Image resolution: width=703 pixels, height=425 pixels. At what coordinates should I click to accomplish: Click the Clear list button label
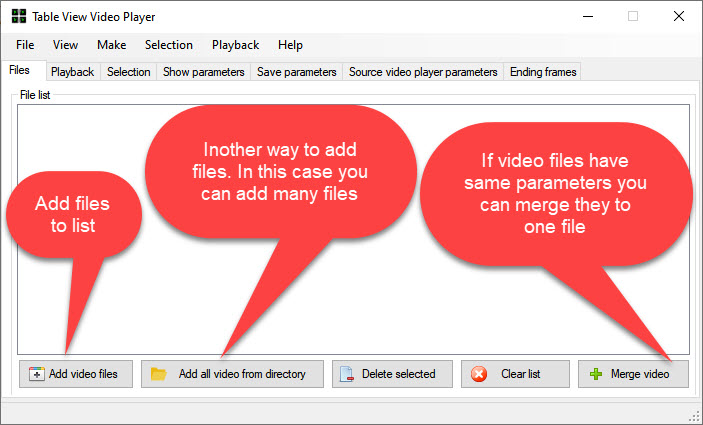click(x=521, y=374)
